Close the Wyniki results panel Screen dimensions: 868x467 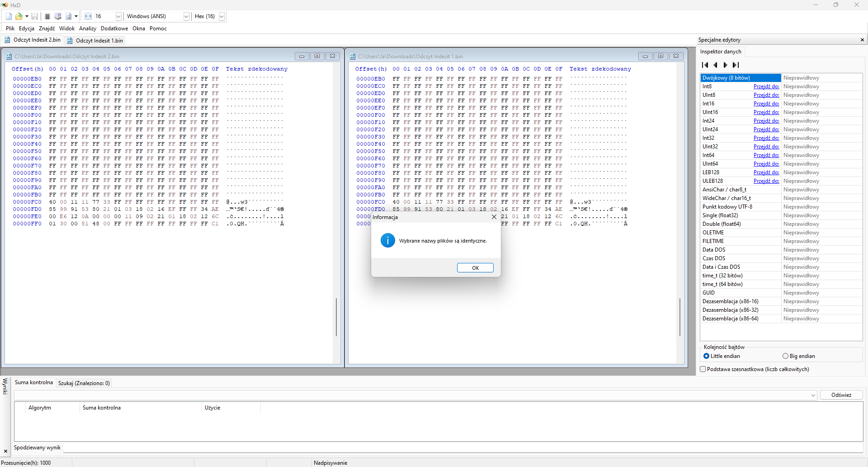pos(5,451)
